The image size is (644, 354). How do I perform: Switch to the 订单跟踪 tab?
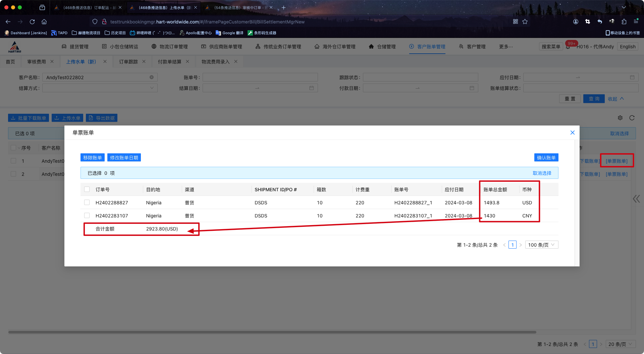[x=128, y=62]
